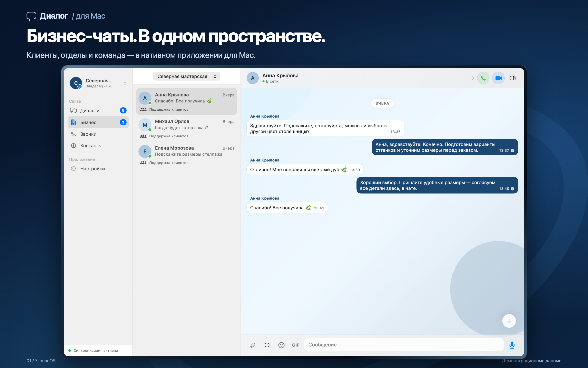The width and height of the screenshot is (588, 368).
Task: Open chat with Михаил Орлов
Action: coord(187,128)
